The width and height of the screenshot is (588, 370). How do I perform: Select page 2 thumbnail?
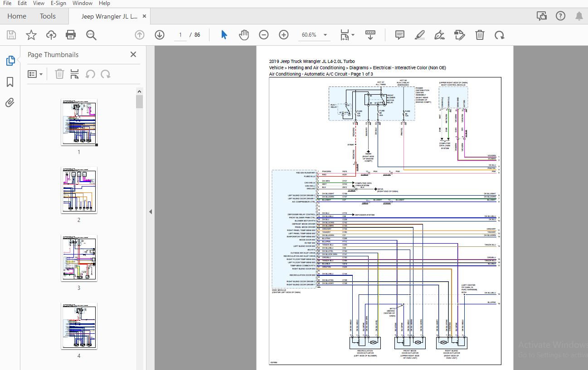pos(79,190)
